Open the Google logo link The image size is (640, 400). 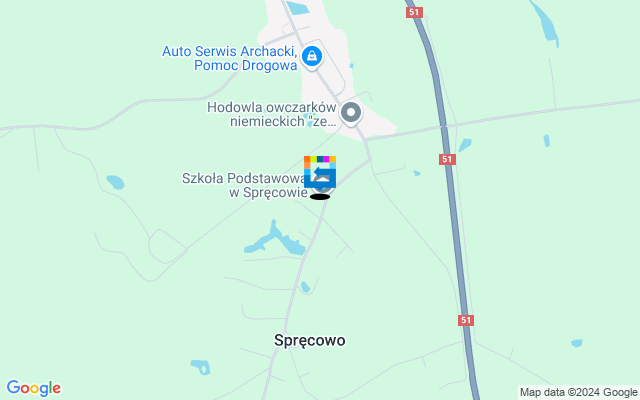(x=34, y=388)
